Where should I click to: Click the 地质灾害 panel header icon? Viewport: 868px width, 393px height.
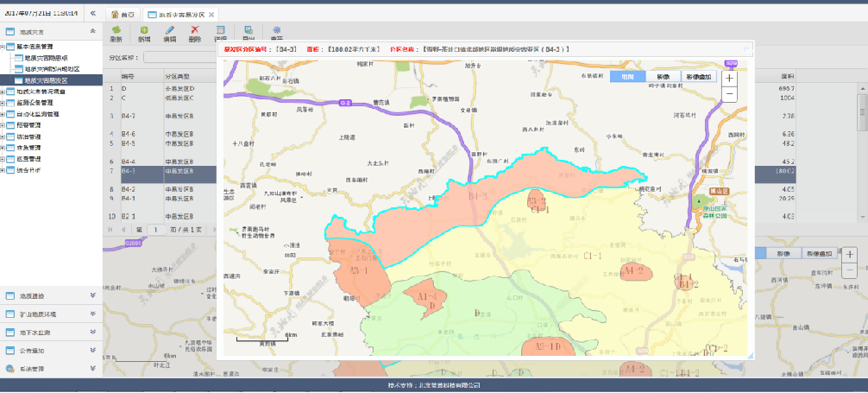tap(9, 32)
